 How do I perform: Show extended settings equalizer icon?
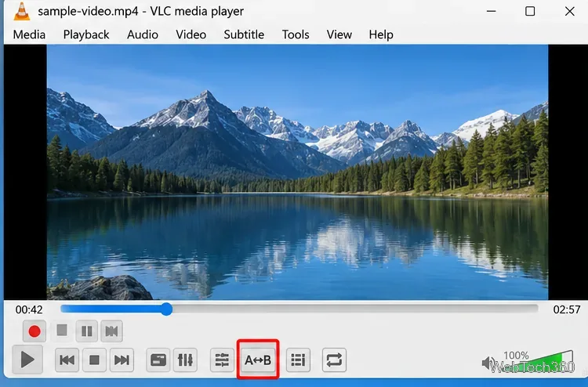[185, 360]
